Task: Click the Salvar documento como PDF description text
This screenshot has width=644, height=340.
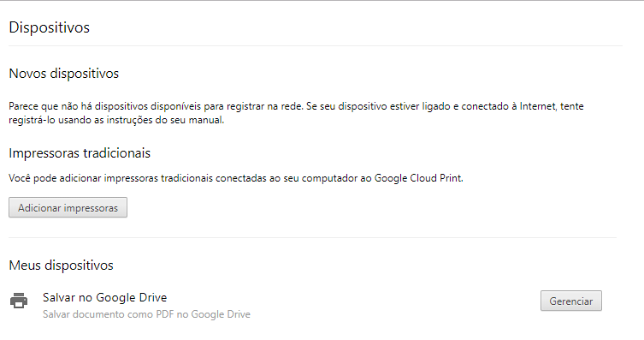Action: [x=146, y=314]
